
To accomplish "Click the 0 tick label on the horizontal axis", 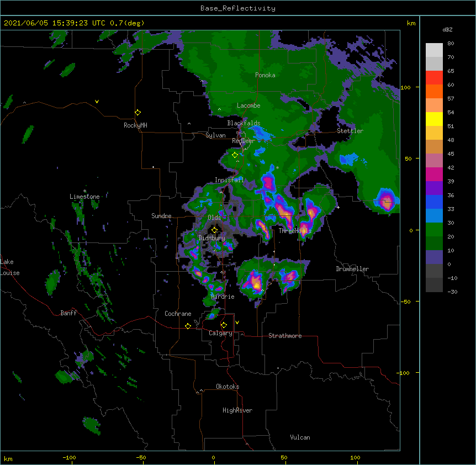I will tap(213, 458).
